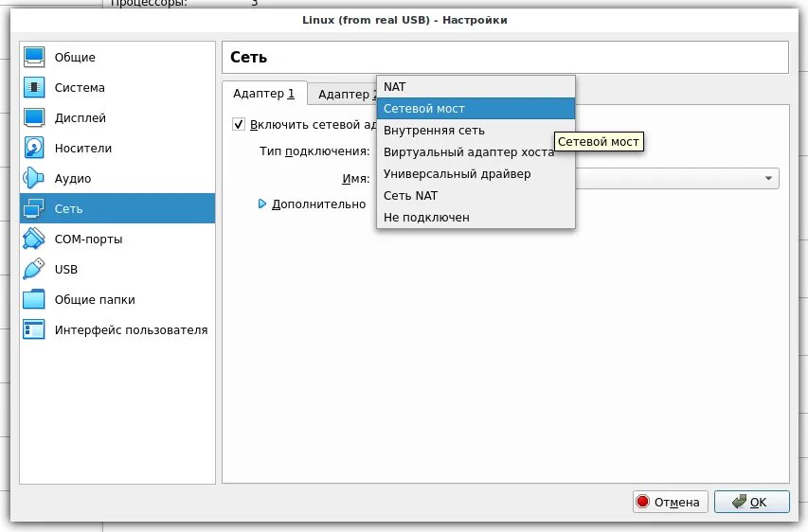The height and width of the screenshot is (532, 808).
Task: Click the Сеть network icon
Action: (x=34, y=208)
